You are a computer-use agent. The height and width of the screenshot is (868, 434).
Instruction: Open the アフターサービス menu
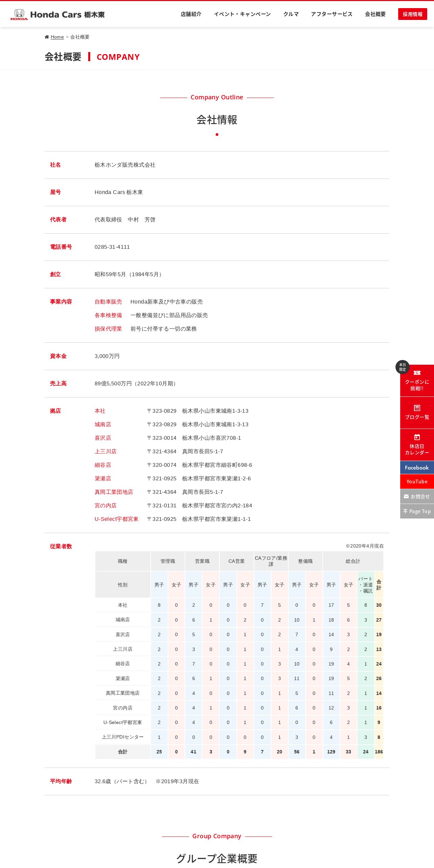click(x=332, y=14)
